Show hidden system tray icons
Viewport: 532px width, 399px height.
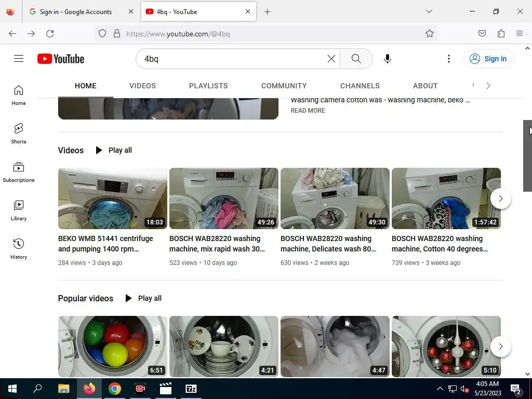pyautogui.click(x=440, y=389)
